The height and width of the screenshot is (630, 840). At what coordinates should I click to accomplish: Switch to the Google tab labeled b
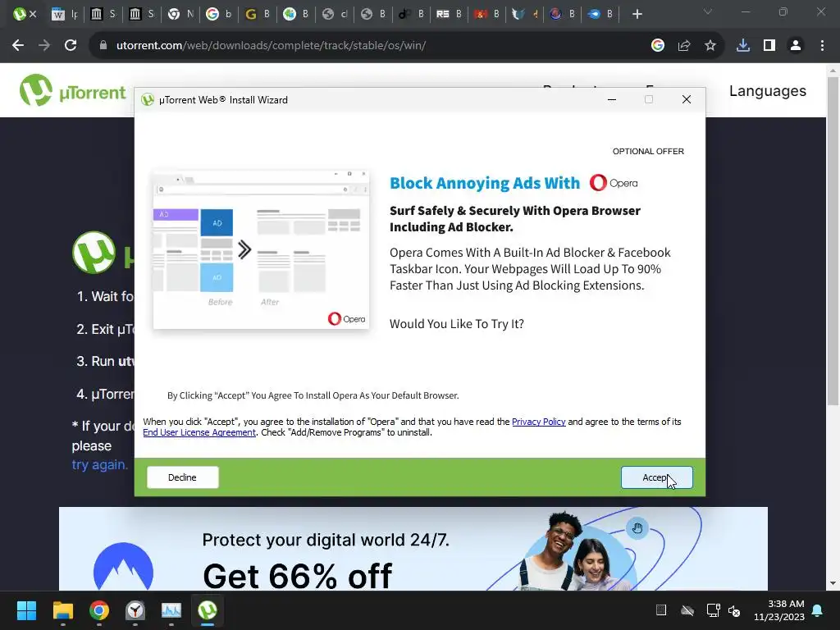pos(218,15)
